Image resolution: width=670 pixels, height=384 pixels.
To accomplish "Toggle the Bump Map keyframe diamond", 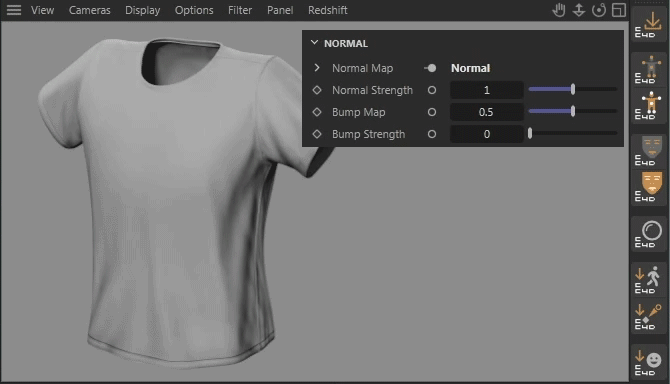I will (x=317, y=112).
